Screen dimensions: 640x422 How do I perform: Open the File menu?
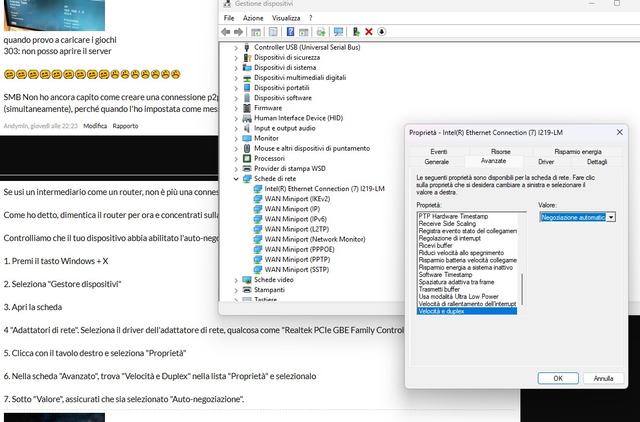click(x=229, y=18)
